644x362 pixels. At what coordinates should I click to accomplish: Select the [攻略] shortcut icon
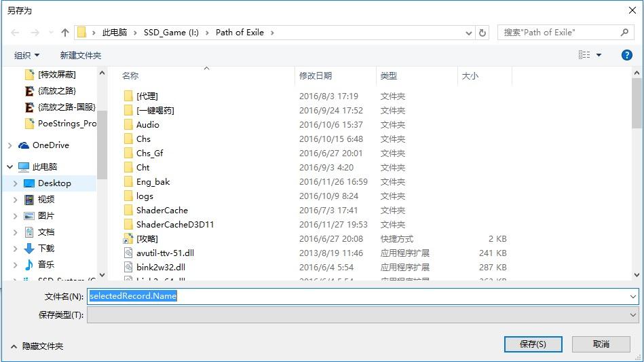pos(128,239)
